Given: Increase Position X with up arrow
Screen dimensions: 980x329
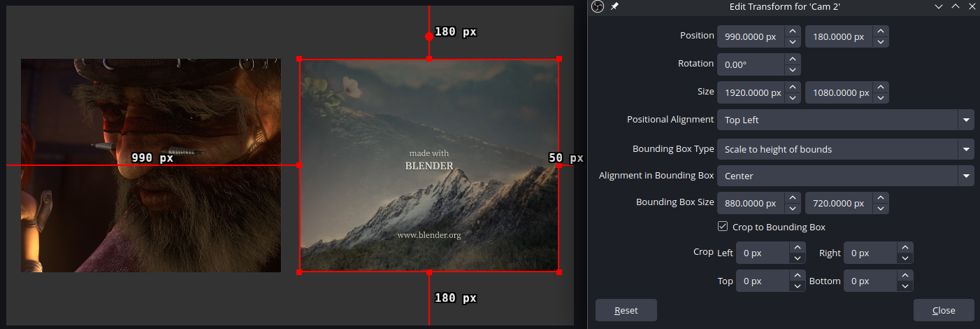Looking at the screenshot, I should click(x=792, y=31).
